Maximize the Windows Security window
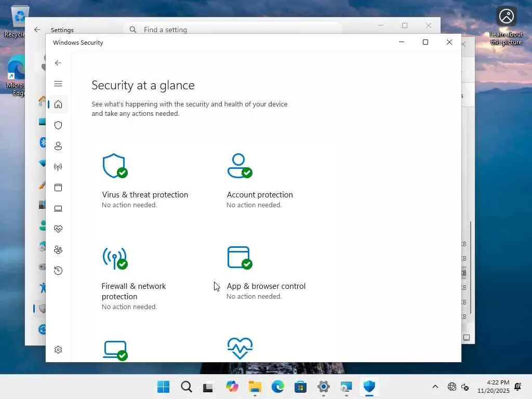The image size is (532, 399). pos(425,42)
